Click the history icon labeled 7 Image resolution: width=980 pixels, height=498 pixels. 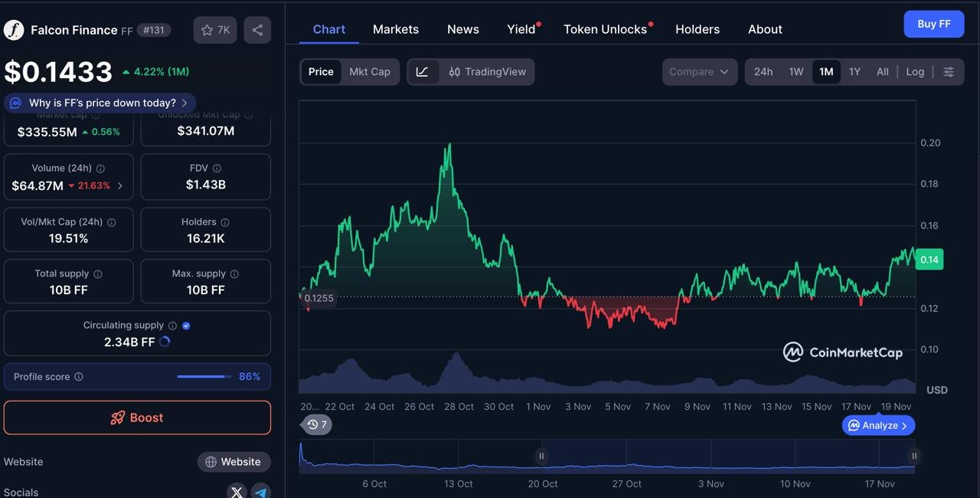click(317, 424)
